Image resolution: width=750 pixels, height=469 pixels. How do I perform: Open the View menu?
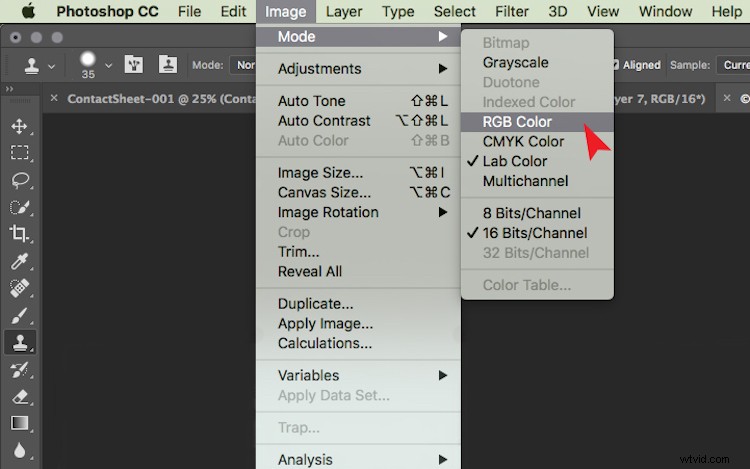(x=603, y=11)
